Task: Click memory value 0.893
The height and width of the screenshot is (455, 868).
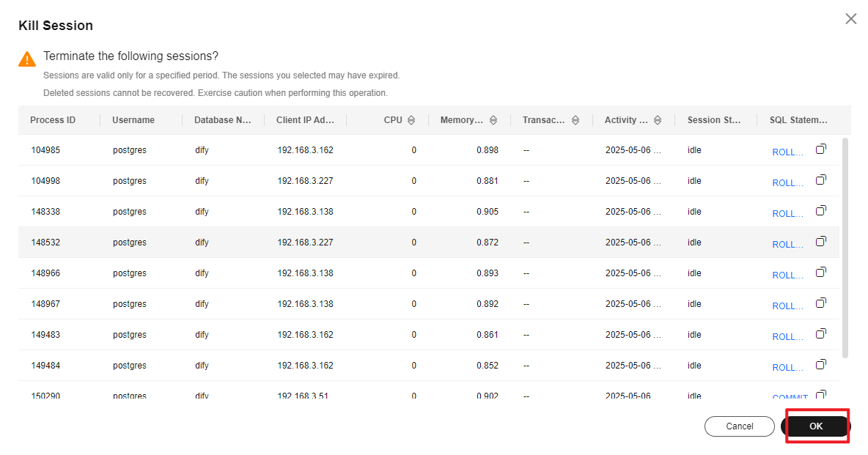Action: pos(487,273)
